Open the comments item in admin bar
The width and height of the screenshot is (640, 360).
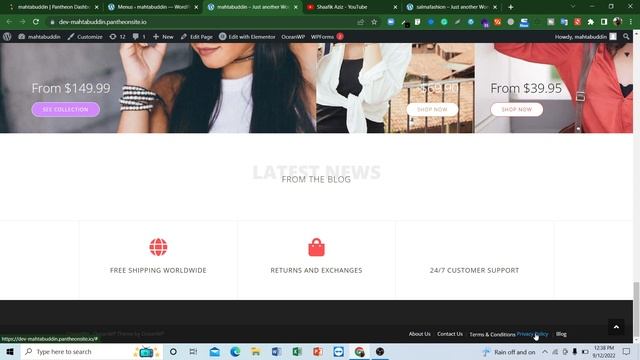(x=139, y=37)
